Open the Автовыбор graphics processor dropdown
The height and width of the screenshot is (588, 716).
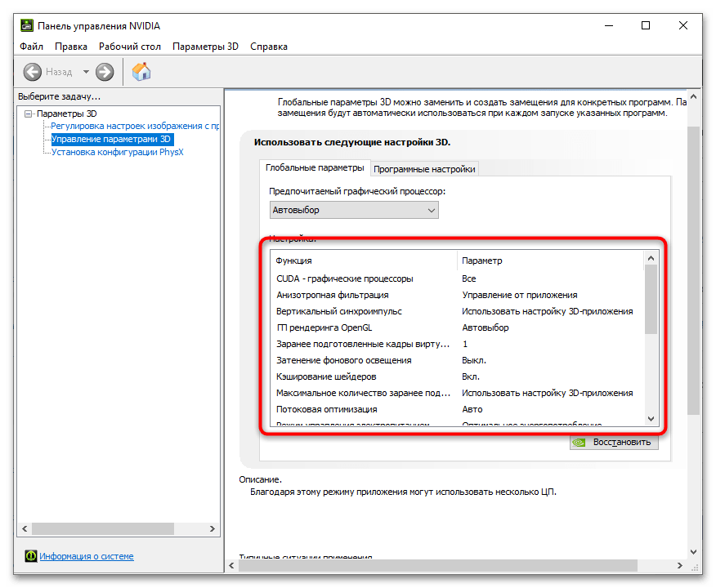[x=354, y=211]
